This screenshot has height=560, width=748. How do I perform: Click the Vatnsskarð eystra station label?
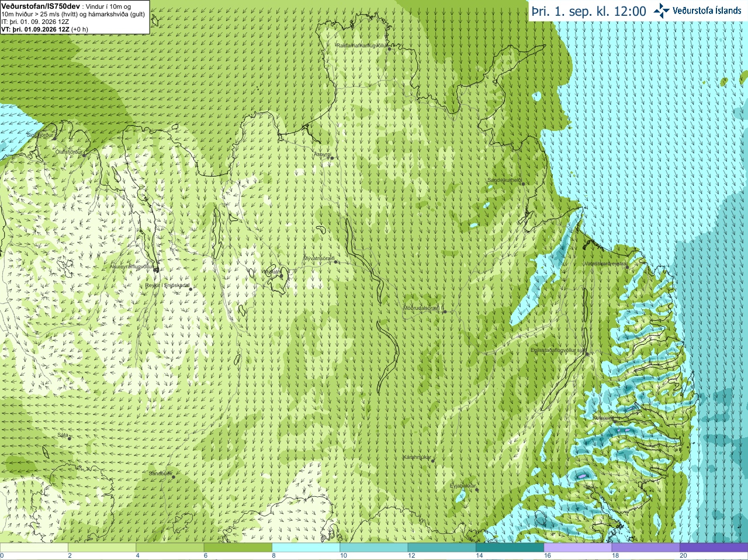coord(605,264)
